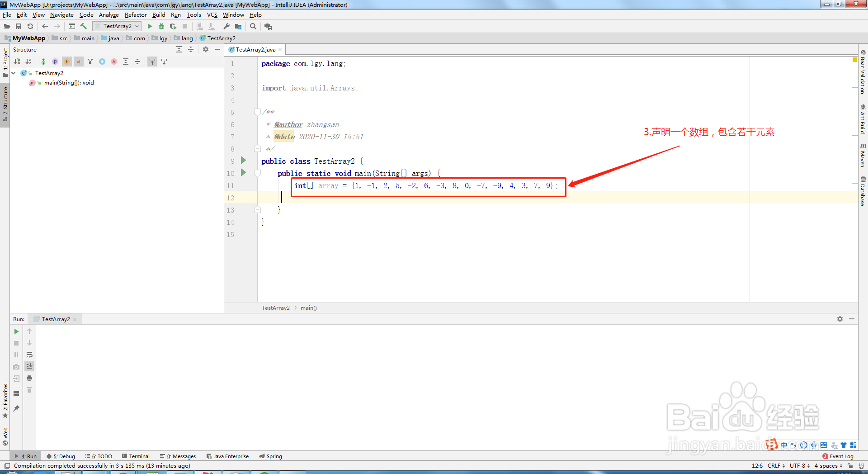The width and height of the screenshot is (868, 474).
Task: Close the TestArray2.java editor tab
Action: click(280, 50)
